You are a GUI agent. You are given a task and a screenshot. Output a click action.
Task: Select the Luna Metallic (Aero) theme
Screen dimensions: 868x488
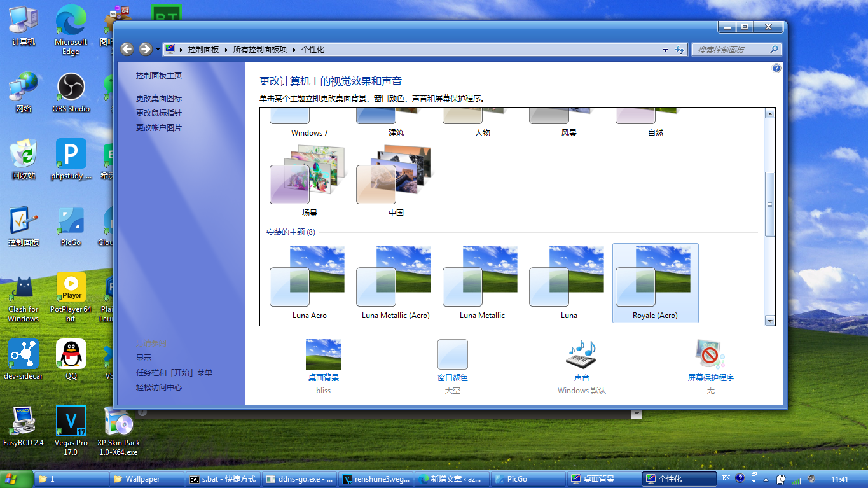pyautogui.click(x=396, y=283)
